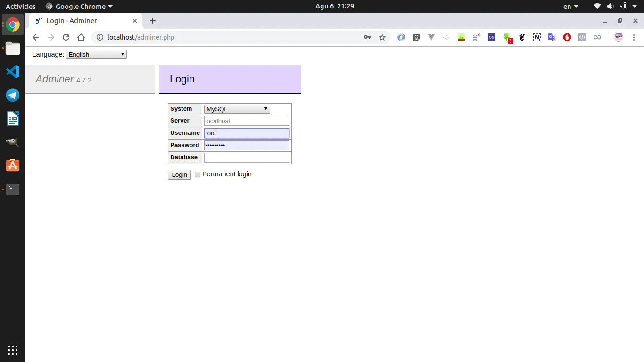Click the browser forward arrow
Image resolution: width=644 pixels, height=362 pixels.
click(51, 37)
